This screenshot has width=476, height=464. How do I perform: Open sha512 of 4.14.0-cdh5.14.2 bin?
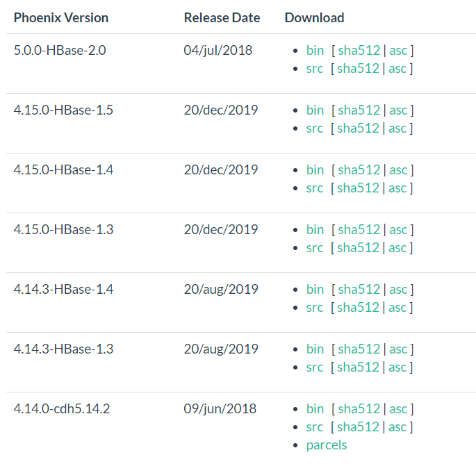(359, 409)
